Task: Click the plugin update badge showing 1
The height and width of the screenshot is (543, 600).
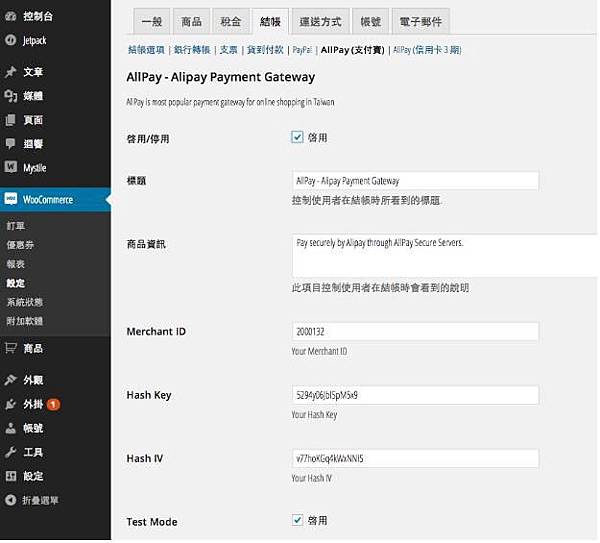Action: pyautogui.click(x=53, y=404)
